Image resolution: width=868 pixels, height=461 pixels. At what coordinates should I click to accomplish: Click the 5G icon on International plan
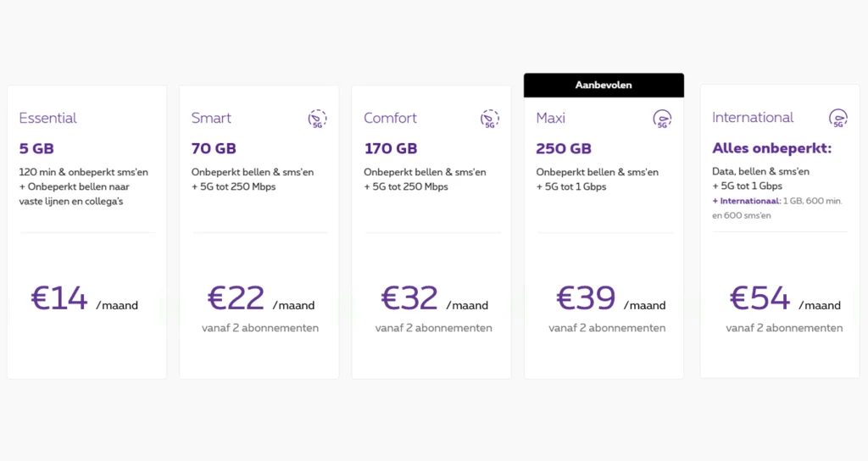[x=837, y=119]
